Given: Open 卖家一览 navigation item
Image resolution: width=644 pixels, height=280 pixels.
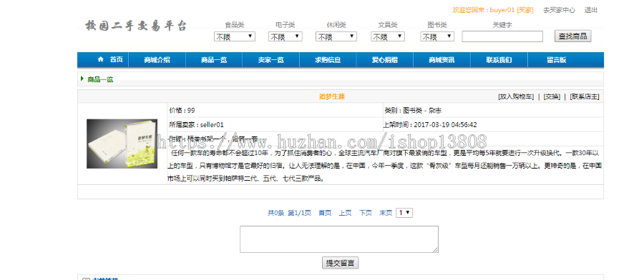Looking at the screenshot, I should 271,60.
